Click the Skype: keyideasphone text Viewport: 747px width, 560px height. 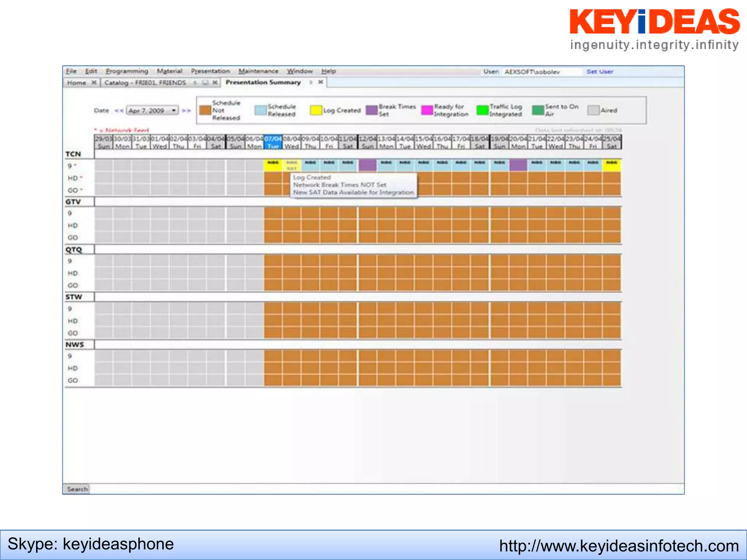point(90,544)
